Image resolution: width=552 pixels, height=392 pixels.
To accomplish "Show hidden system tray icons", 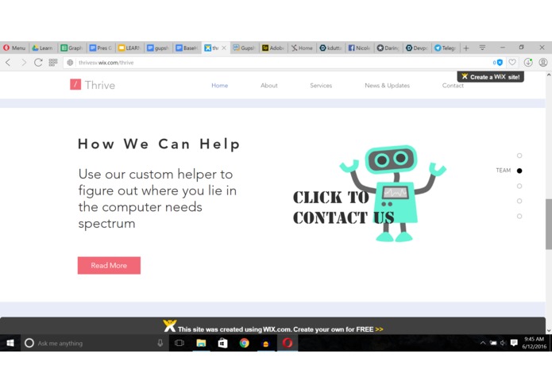I will [x=483, y=343].
